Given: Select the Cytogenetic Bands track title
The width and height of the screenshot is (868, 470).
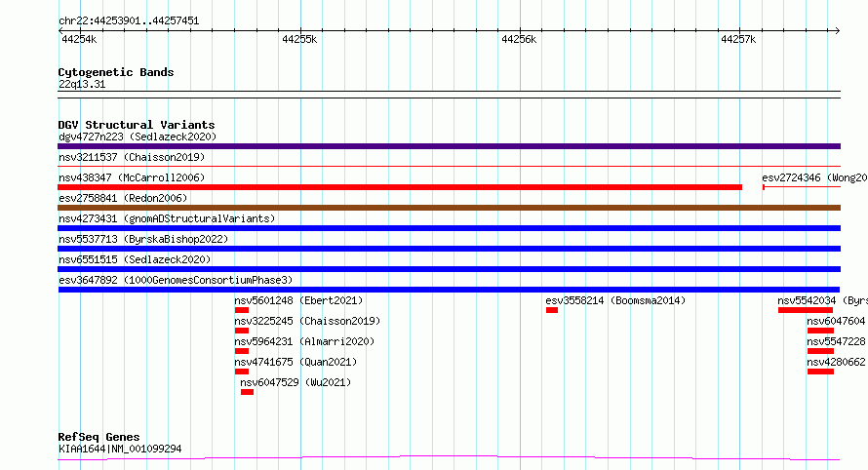Looking at the screenshot, I should [116, 72].
